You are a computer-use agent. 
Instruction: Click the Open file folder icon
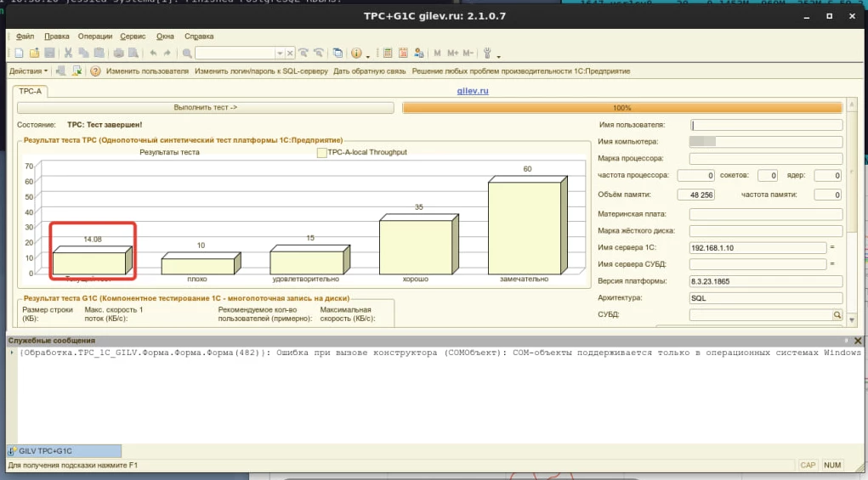click(x=31, y=54)
